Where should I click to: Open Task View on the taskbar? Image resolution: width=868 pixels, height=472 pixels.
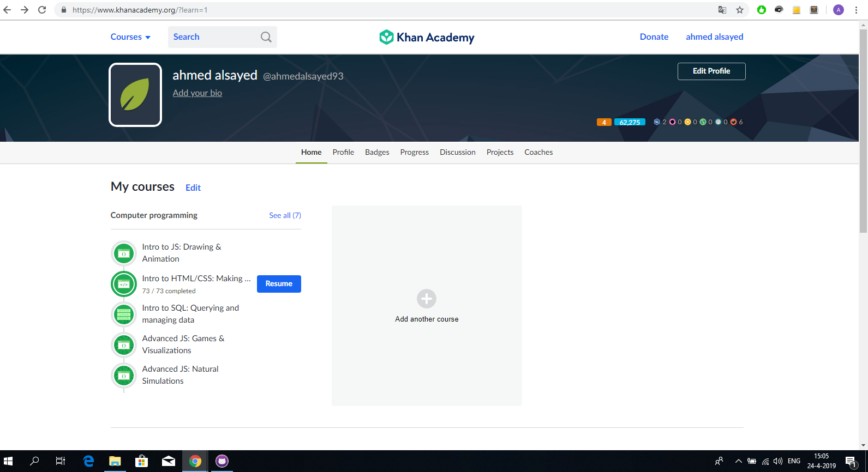[61, 461]
